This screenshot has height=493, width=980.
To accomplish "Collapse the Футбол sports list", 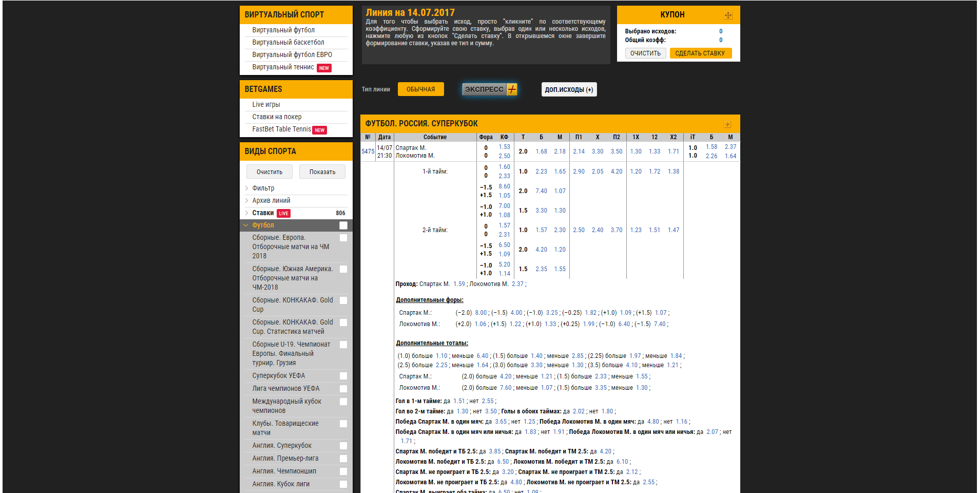I will [246, 225].
